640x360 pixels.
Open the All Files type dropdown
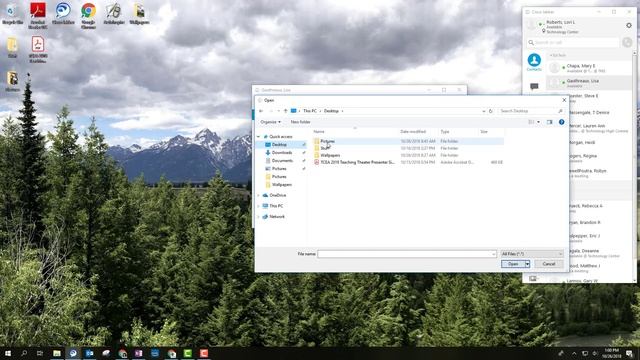[x=532, y=254]
